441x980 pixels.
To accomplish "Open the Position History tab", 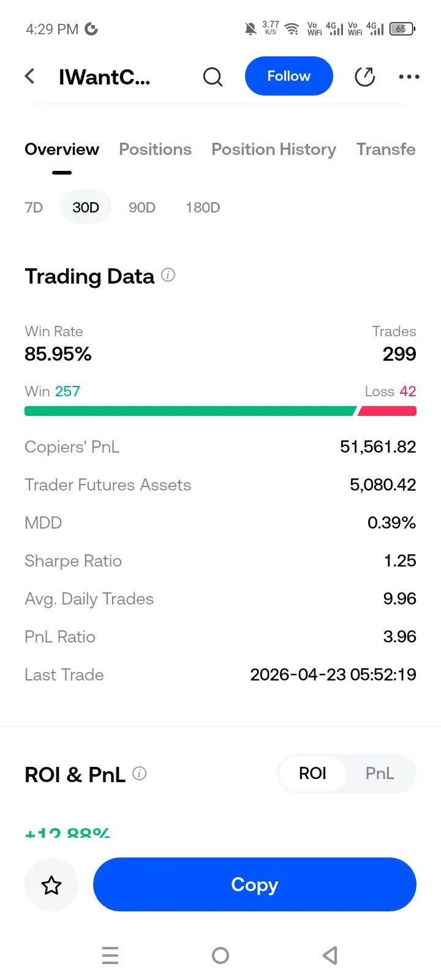I will 274,149.
